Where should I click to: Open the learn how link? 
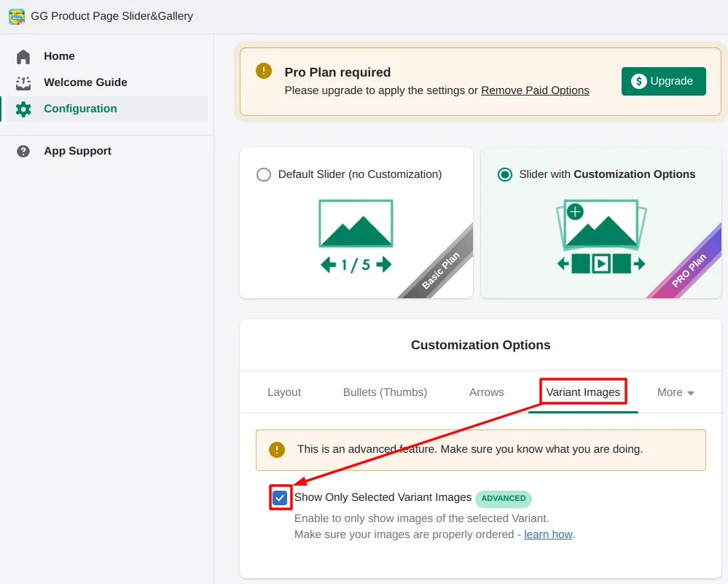548,534
